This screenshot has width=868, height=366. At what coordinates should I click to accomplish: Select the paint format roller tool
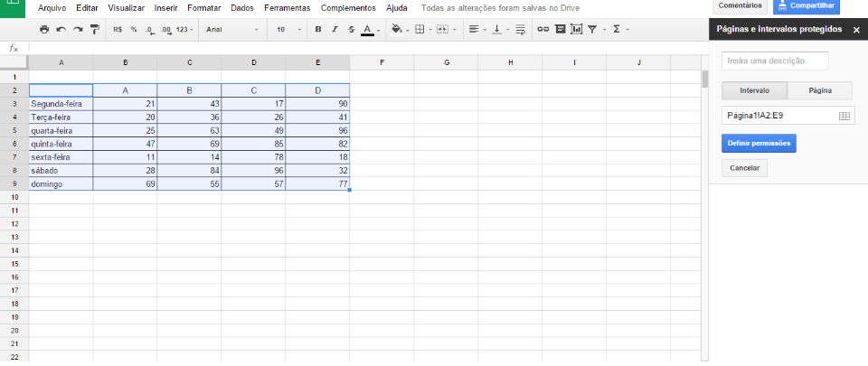tap(94, 30)
